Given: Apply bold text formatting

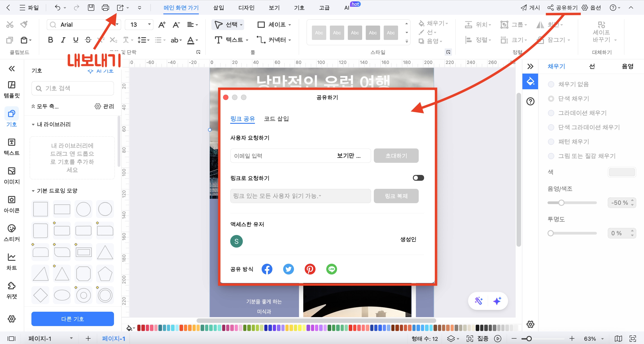Looking at the screenshot, I should click(50, 40).
